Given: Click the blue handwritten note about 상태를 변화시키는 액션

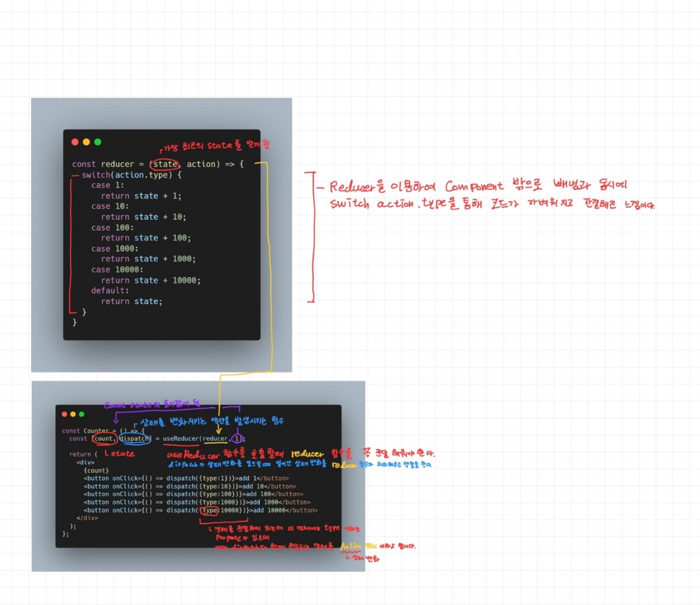Looking at the screenshot, I should [x=212, y=421].
